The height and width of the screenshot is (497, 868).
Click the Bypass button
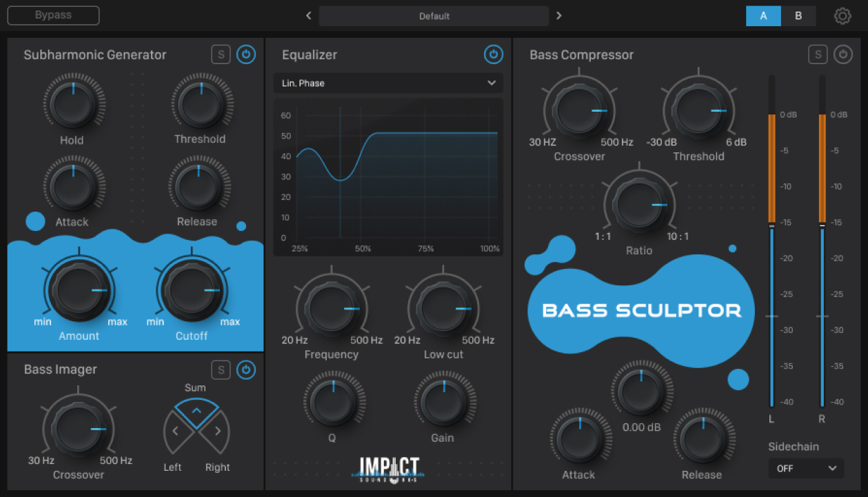click(x=53, y=15)
